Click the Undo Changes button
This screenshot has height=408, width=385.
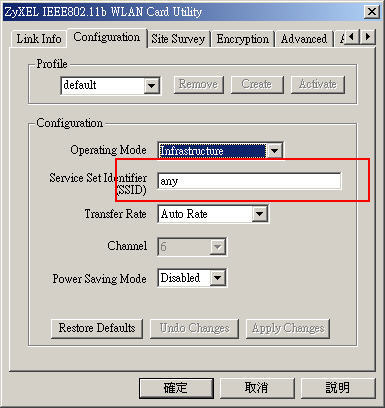click(194, 328)
